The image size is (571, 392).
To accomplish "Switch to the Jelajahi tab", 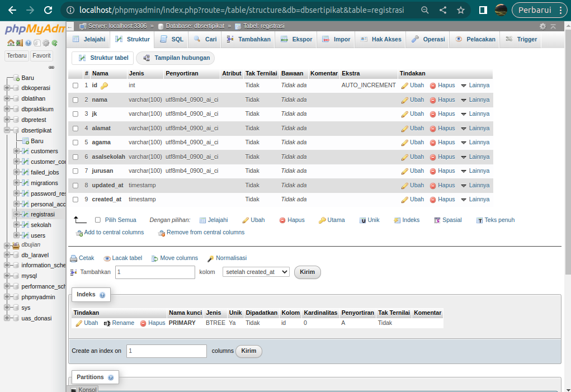I will click(x=89, y=39).
